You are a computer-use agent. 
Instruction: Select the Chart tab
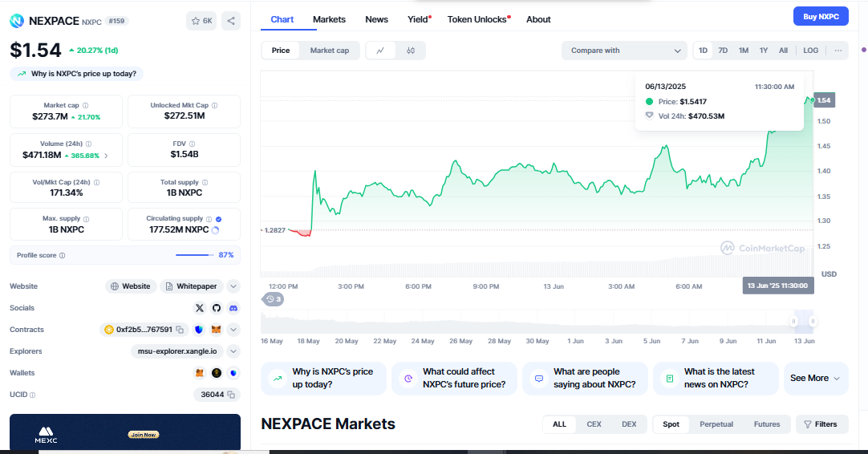point(282,19)
